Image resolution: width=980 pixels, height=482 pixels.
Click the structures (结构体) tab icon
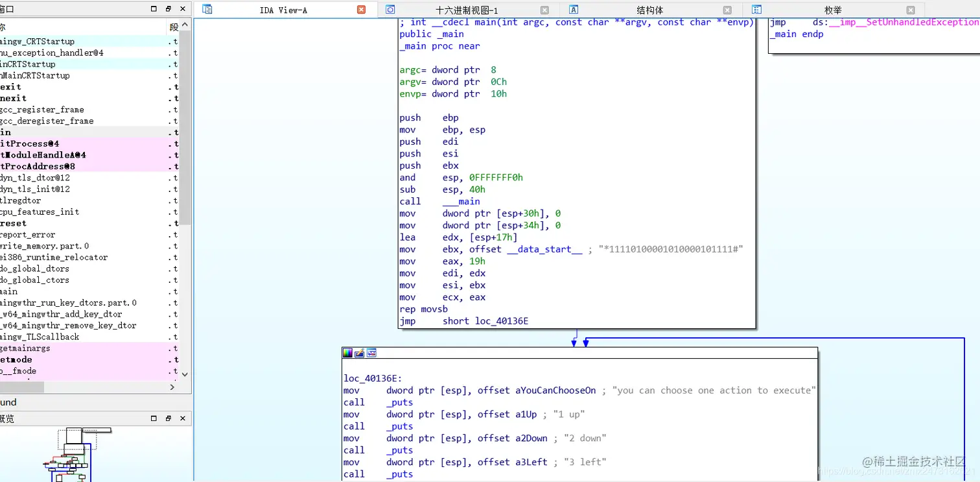point(574,9)
